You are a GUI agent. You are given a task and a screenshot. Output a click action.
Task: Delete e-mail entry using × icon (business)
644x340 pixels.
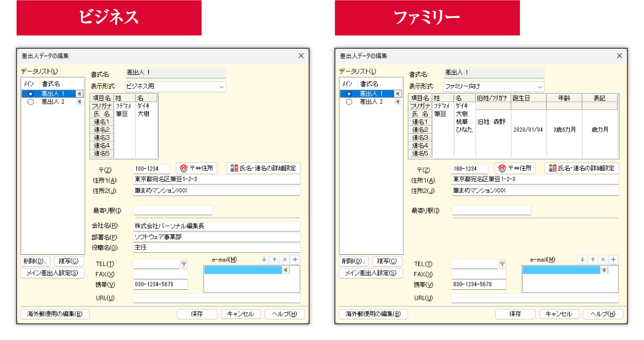click(285, 259)
